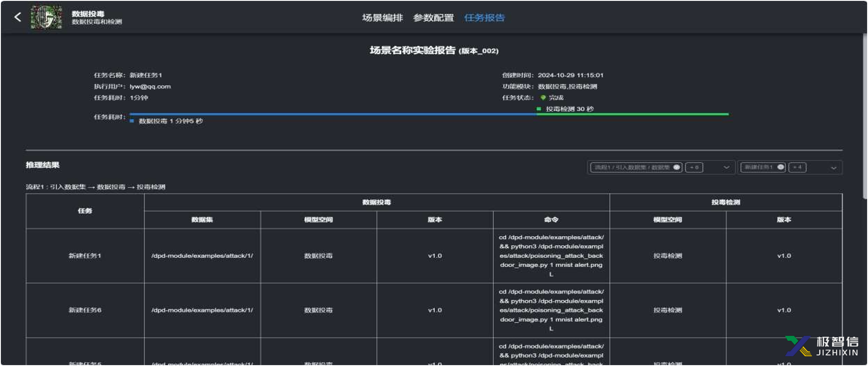This screenshot has height=366, width=868.
Task: Click dataset path in 新建任务6 row
Action: pyautogui.click(x=202, y=310)
